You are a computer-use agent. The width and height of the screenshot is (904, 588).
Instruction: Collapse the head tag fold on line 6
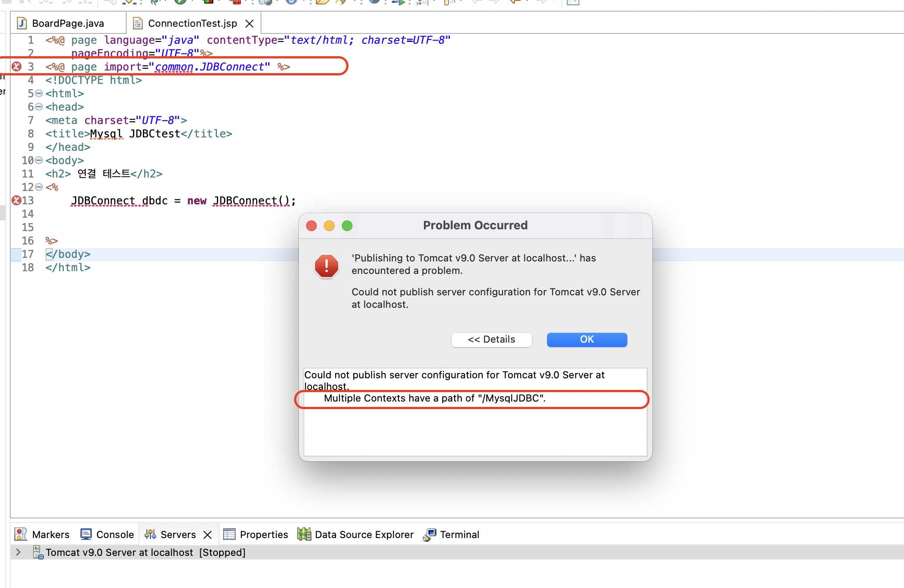tap(39, 107)
